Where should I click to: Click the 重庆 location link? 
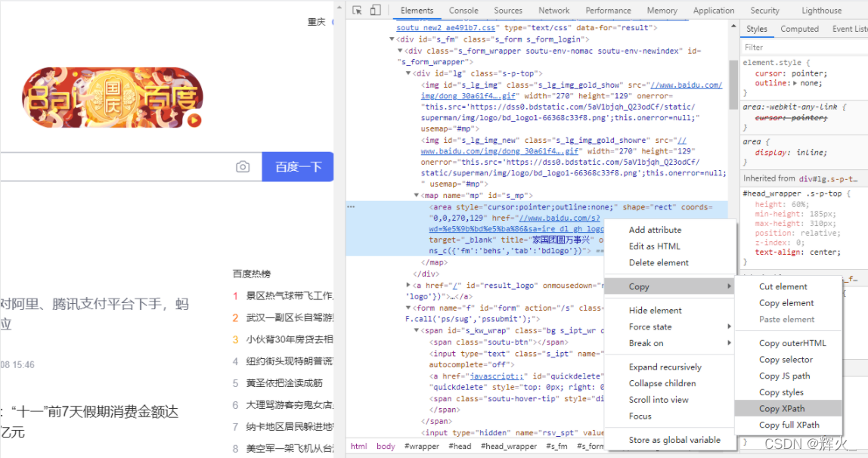coord(316,22)
